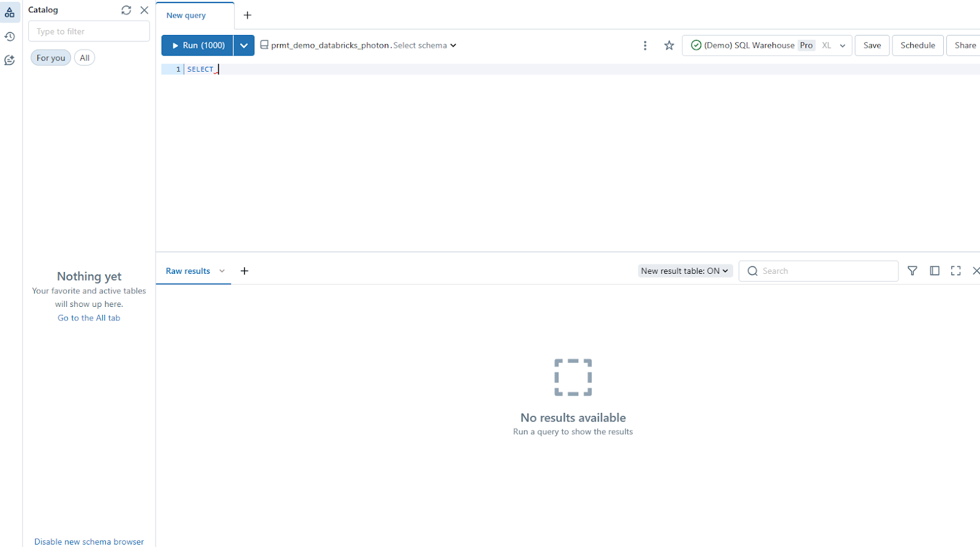Viewport: 980px width, 547px height.
Task: Open the kebab more options menu
Action: tap(645, 45)
